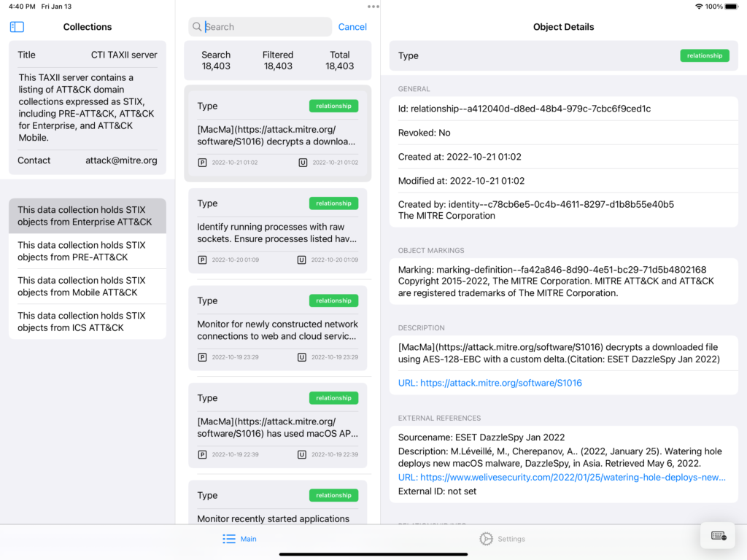The width and height of the screenshot is (747, 560).
Task: Click the Settings gear icon
Action: [x=486, y=539]
